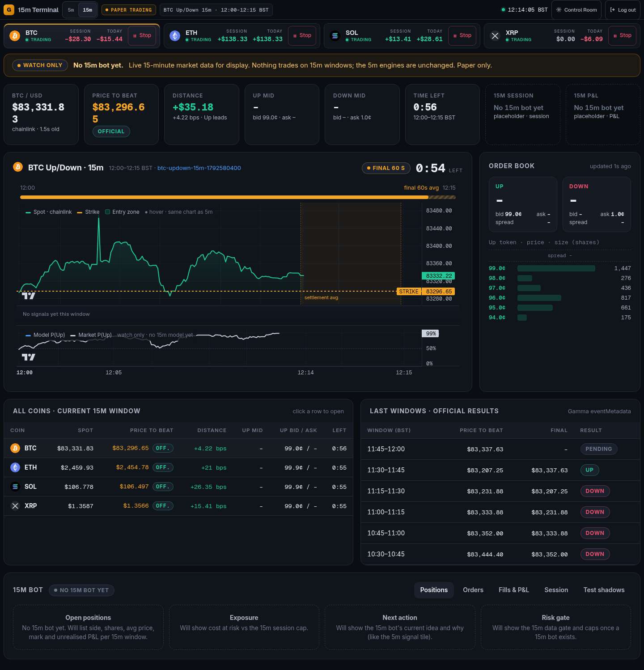Open the btc-updown-15m-1792580400 market link

(199, 168)
